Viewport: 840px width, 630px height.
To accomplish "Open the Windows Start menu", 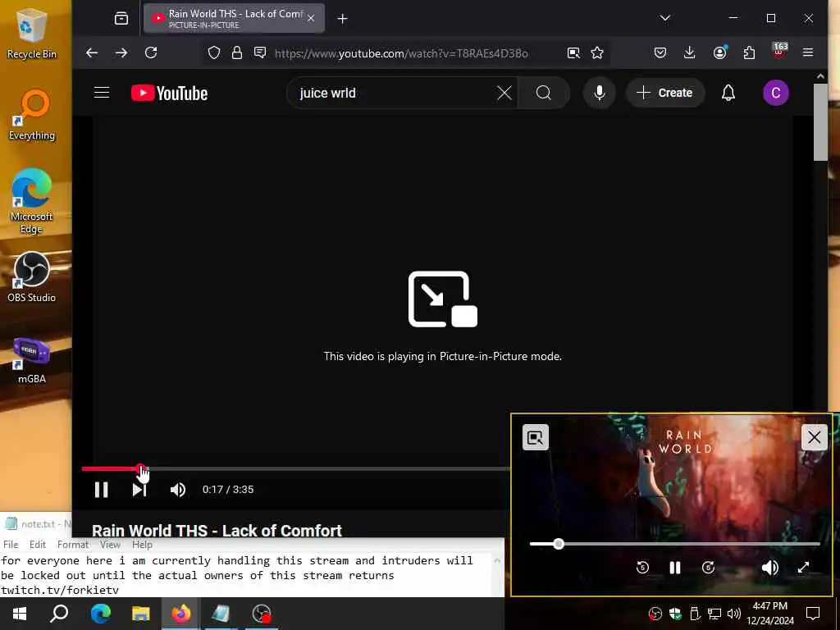I will [20, 614].
